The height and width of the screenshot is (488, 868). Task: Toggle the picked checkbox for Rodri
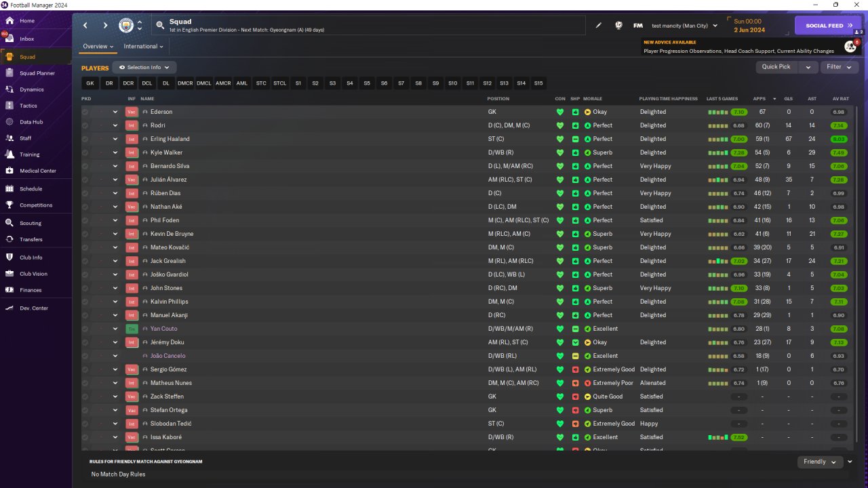[x=85, y=125]
